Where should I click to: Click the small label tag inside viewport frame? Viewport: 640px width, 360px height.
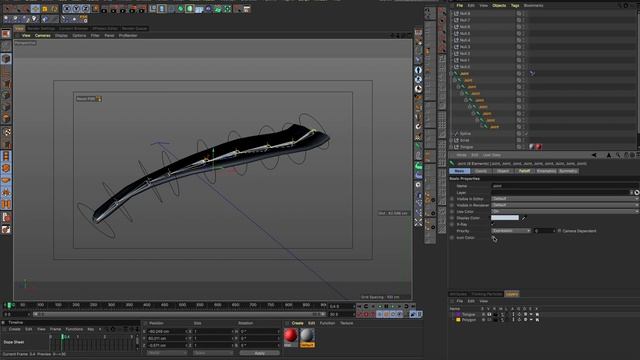89,99
